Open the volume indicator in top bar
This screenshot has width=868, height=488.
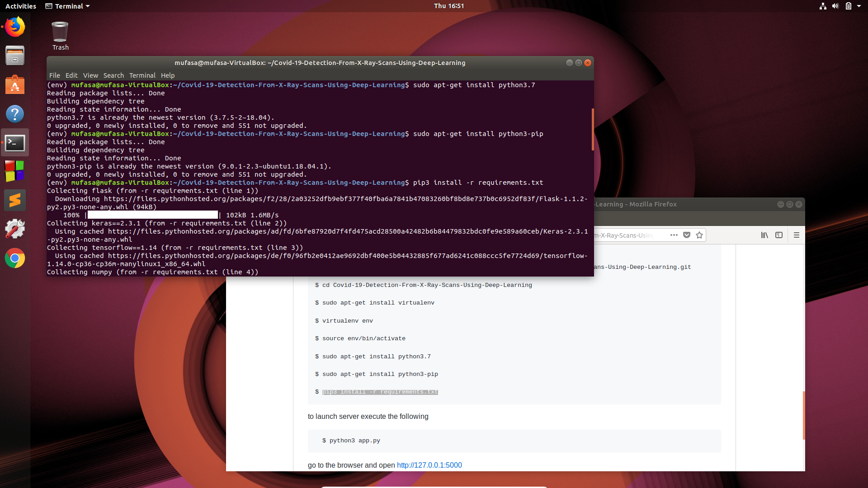pos(835,6)
